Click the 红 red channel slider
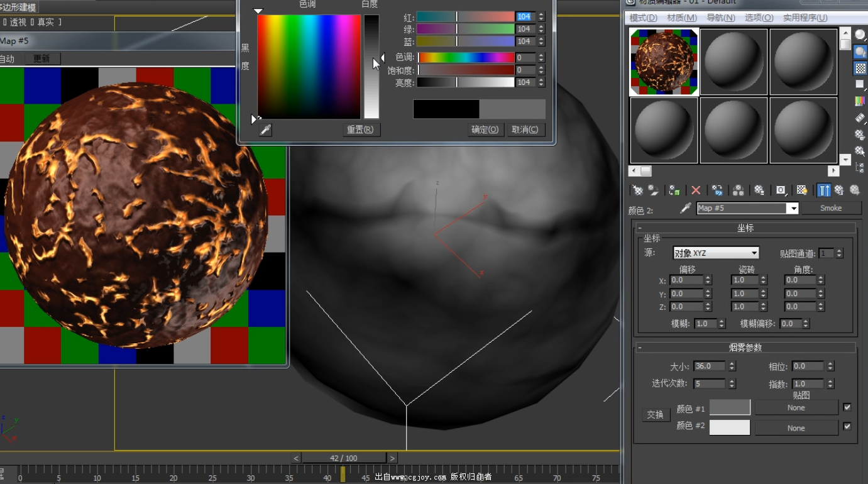This screenshot has height=484, width=868. (x=466, y=16)
